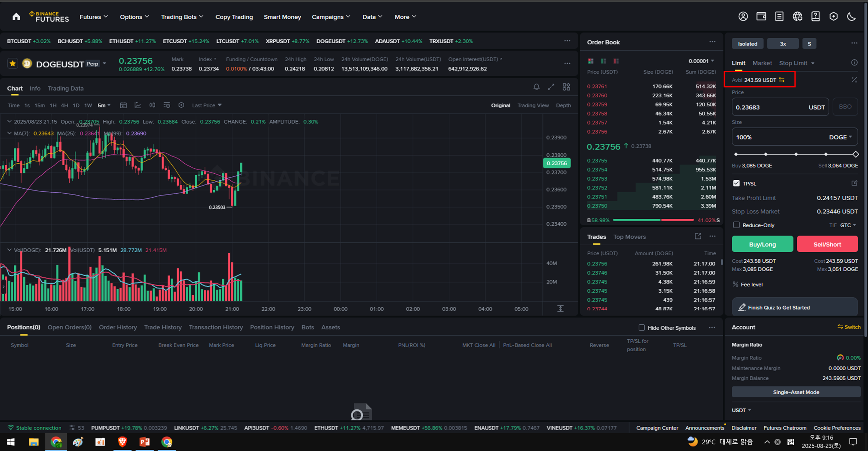This screenshot has height=451, width=868.
Task: Check Hide Other Symbols
Action: [642, 328]
